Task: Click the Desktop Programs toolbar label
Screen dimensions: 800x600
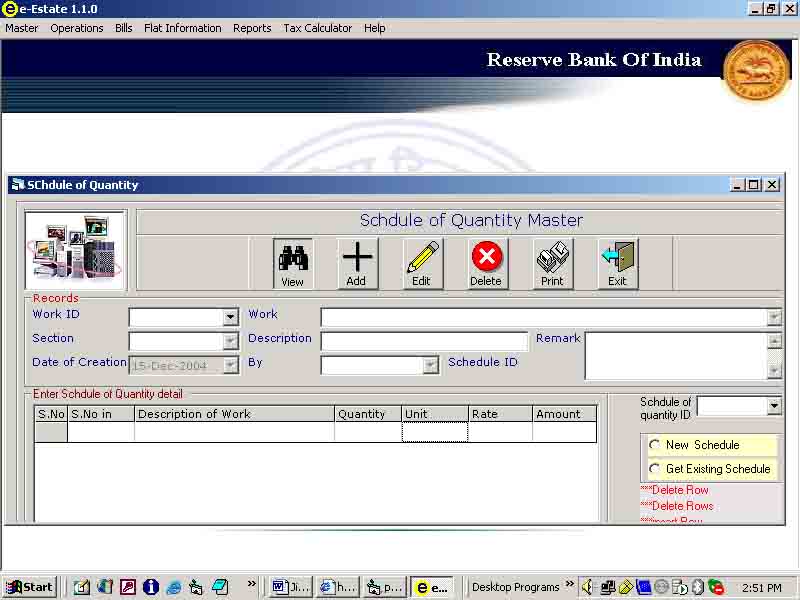Action: point(515,587)
